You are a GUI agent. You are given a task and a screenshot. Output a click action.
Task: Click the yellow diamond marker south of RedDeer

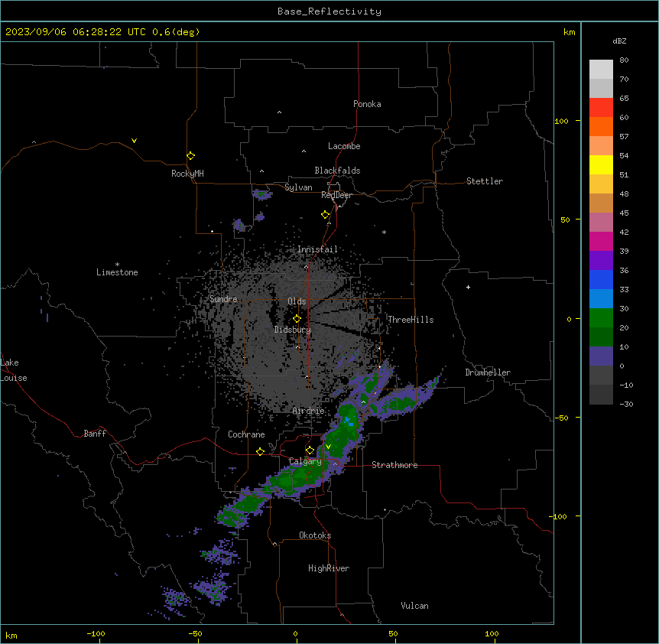click(x=325, y=215)
